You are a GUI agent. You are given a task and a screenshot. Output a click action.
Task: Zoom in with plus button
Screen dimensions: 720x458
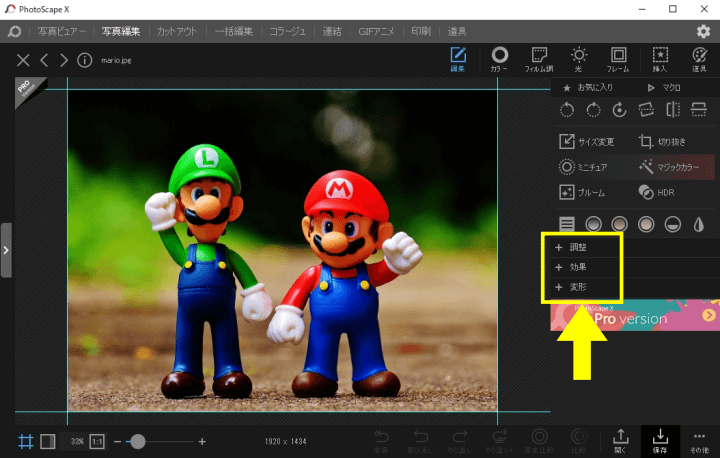click(202, 441)
